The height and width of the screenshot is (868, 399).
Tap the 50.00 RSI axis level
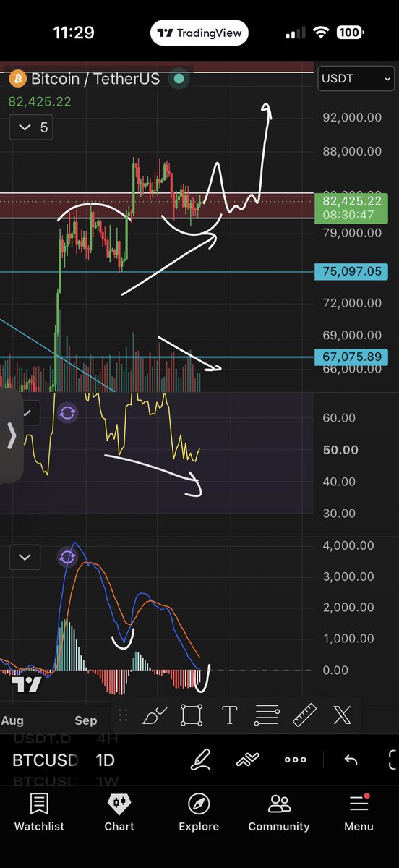(x=340, y=449)
